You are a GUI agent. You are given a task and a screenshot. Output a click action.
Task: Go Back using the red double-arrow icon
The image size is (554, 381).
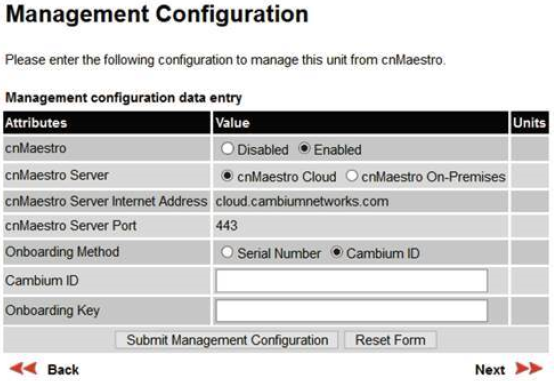tap(23, 369)
